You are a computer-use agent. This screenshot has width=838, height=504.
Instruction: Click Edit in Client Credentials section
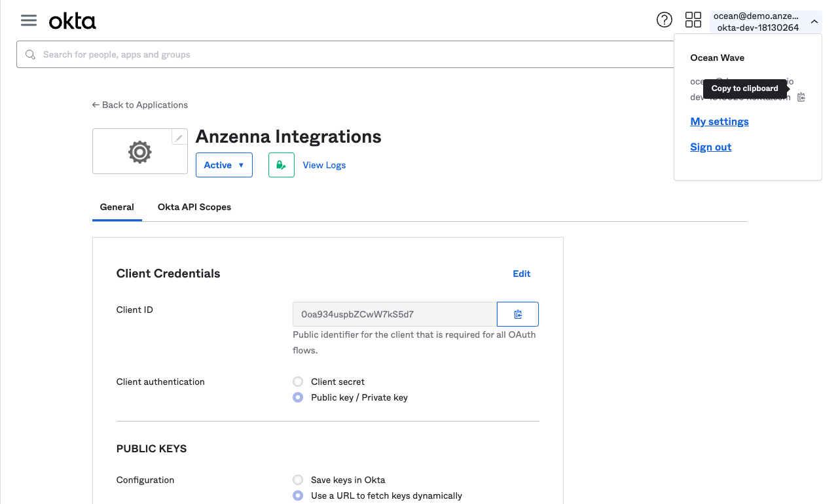click(521, 274)
